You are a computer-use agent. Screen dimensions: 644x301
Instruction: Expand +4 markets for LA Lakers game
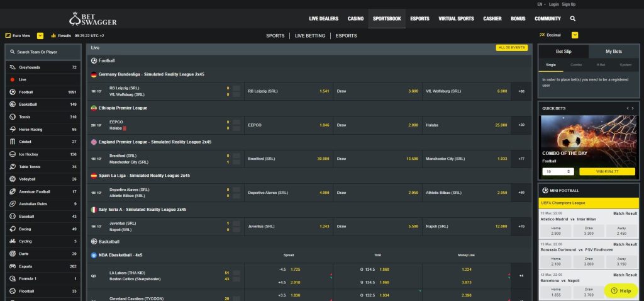(x=521, y=276)
